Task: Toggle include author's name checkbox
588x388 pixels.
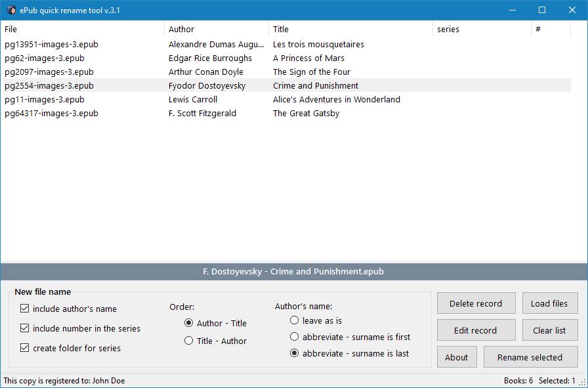Action: pos(25,309)
